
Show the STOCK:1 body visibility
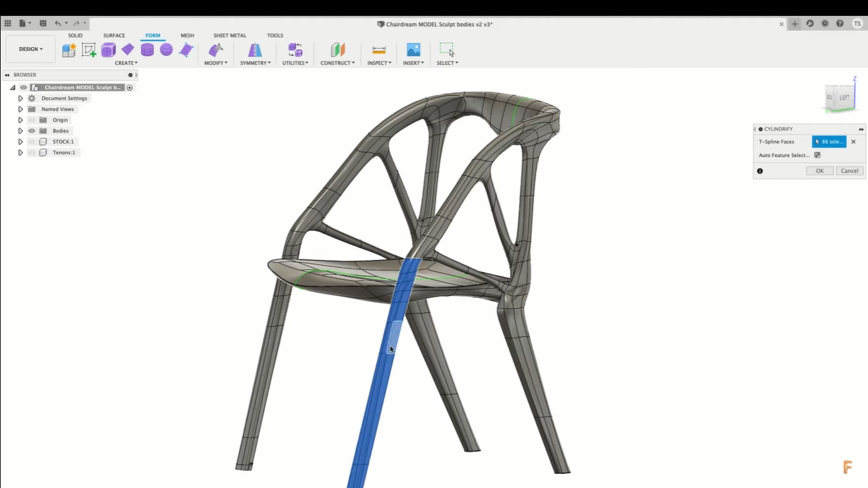tap(31, 142)
